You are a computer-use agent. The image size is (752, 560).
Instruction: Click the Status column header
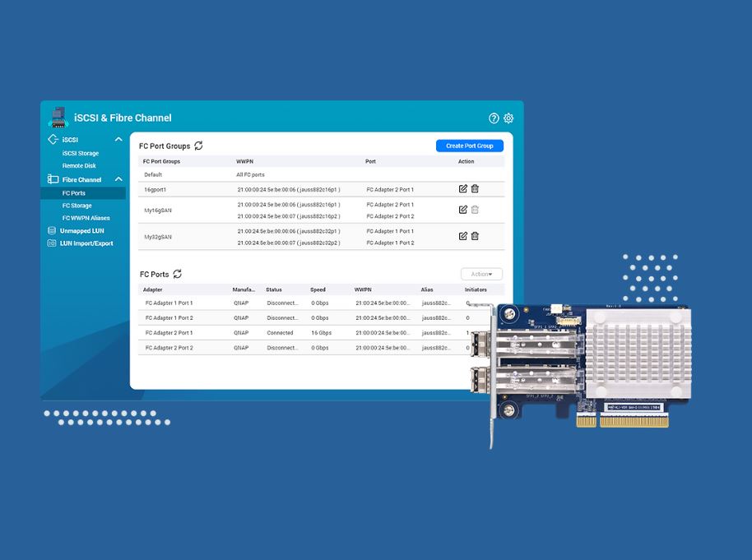pyautogui.click(x=274, y=289)
